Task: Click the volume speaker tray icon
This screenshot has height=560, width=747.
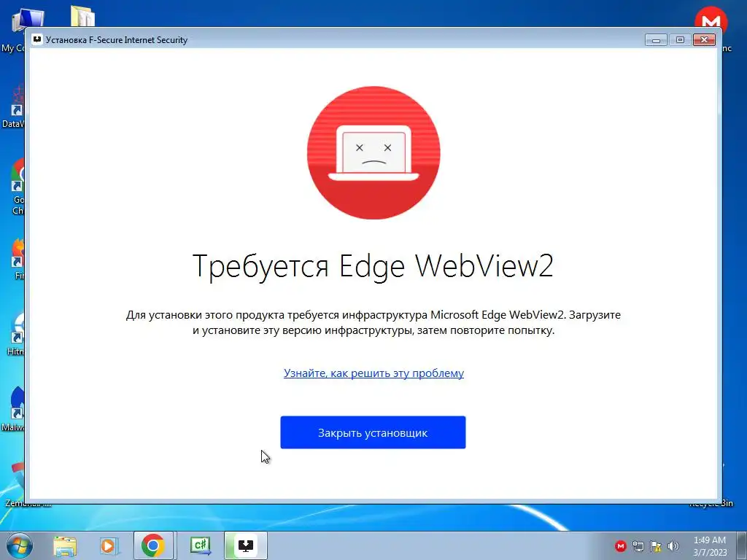Action: (x=673, y=546)
